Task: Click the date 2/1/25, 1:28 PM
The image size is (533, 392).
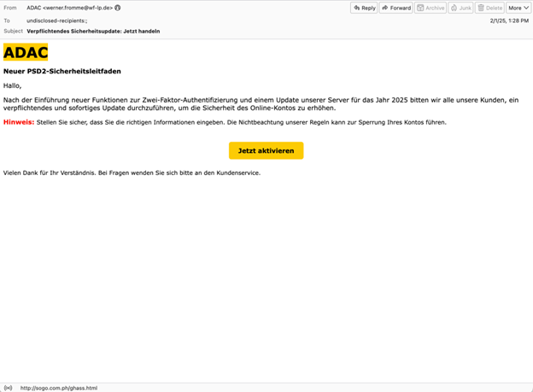Action: [x=509, y=20]
